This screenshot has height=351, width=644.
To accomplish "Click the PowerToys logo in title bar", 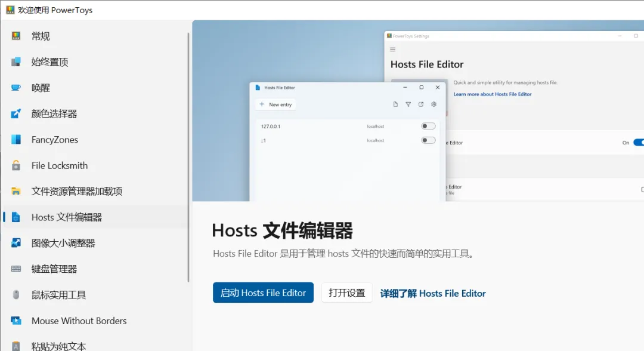I will click(x=10, y=10).
